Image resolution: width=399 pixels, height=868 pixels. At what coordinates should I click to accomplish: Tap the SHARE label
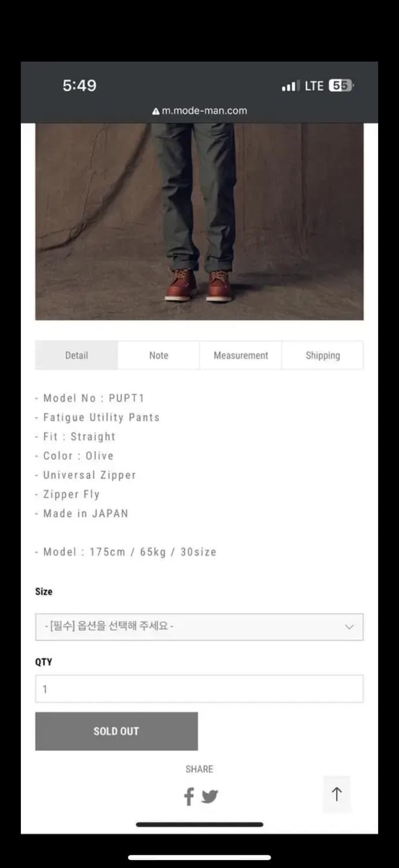point(199,769)
